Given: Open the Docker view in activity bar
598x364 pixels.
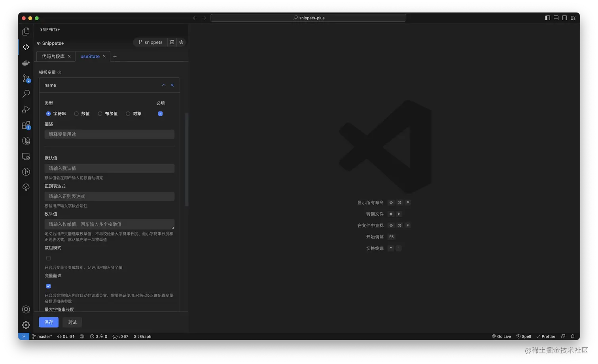Looking at the screenshot, I should point(26,63).
